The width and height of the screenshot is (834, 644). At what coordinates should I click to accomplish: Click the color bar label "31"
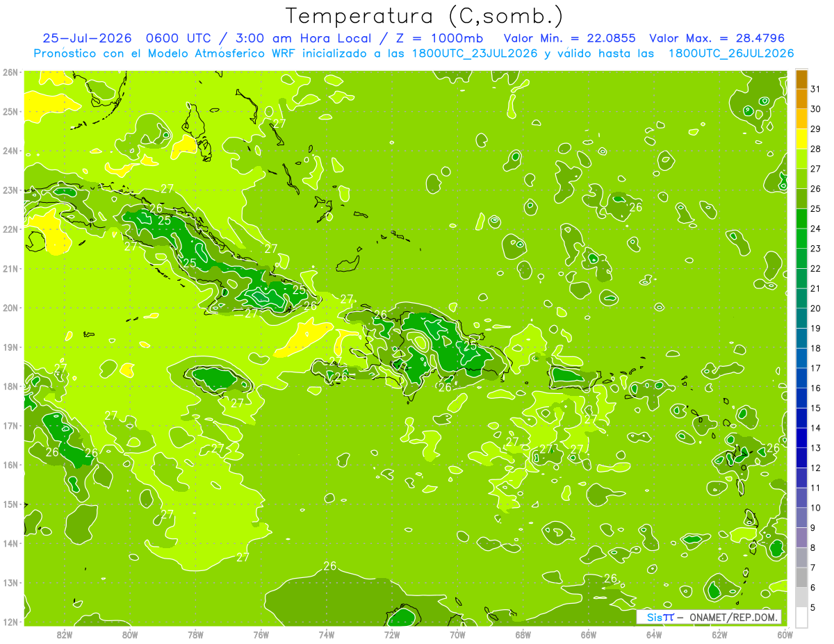pos(815,89)
